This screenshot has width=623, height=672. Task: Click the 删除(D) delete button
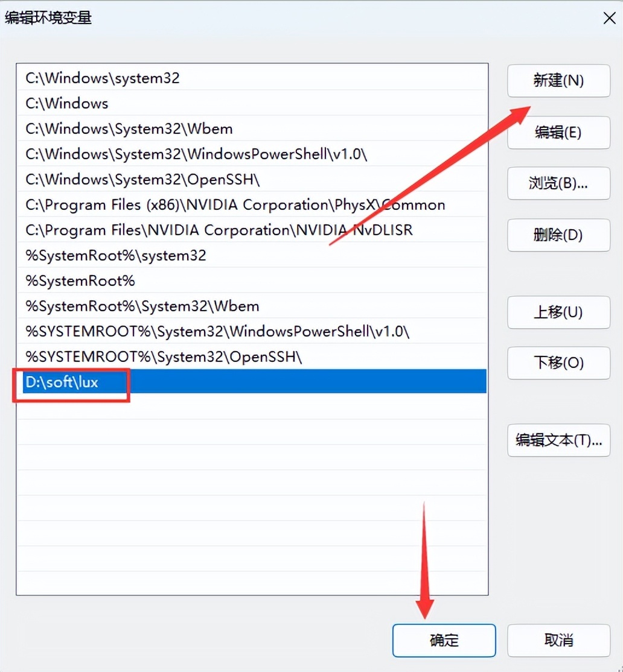pyautogui.click(x=558, y=235)
